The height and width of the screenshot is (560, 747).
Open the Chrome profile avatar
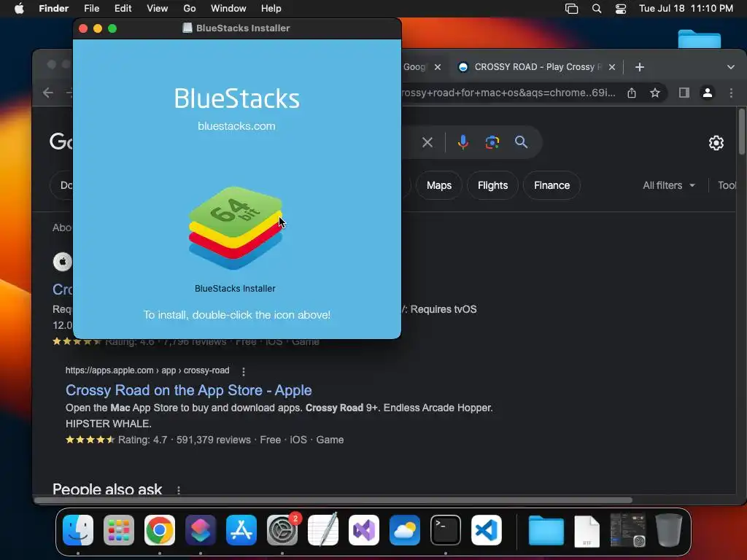(x=708, y=93)
